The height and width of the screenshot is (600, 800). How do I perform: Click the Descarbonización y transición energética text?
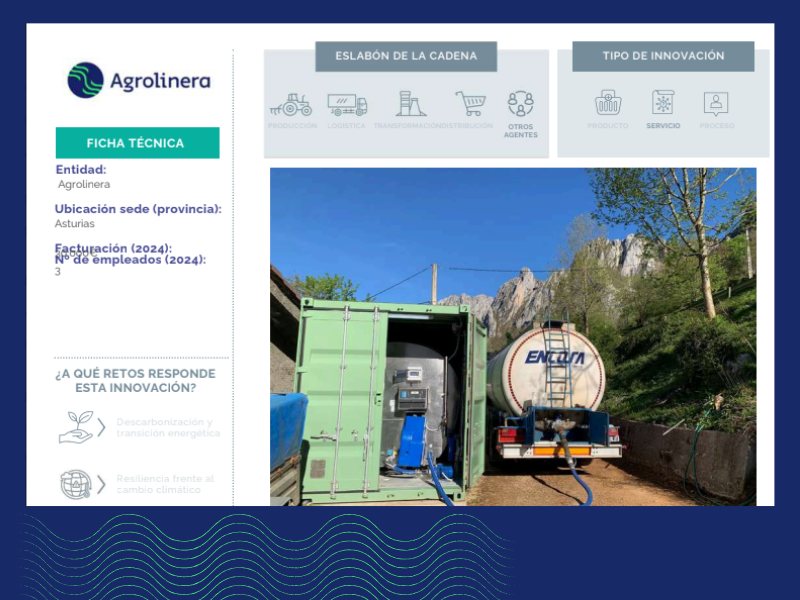pyautogui.click(x=168, y=428)
